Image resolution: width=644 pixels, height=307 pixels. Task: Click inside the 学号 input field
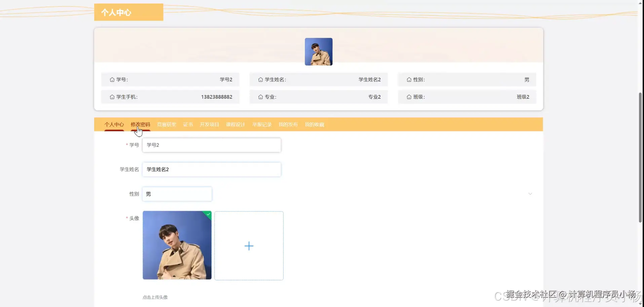pyautogui.click(x=212, y=145)
